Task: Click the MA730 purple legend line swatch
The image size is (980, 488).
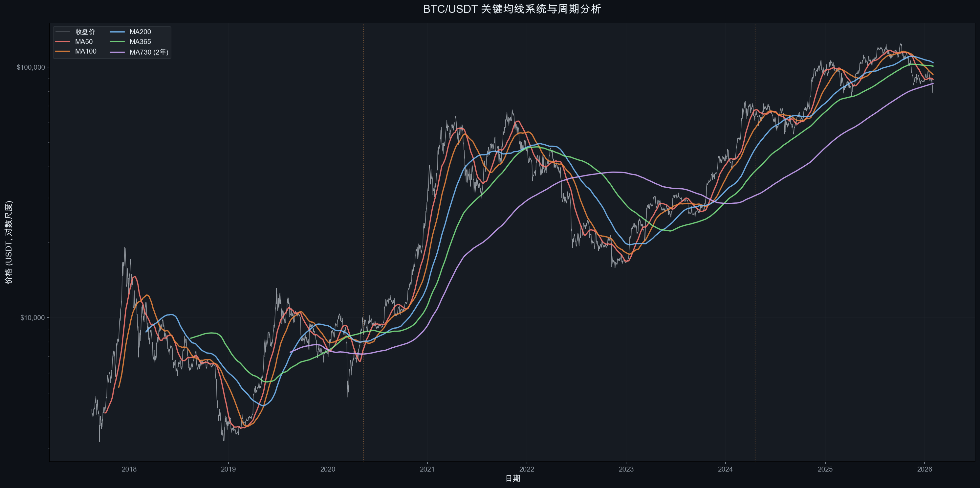Action: click(117, 52)
